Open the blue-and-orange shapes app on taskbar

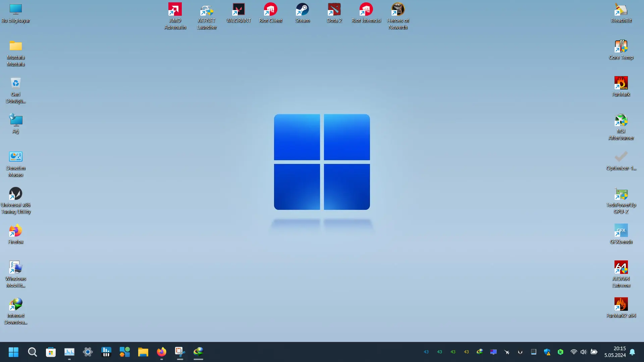(124, 352)
